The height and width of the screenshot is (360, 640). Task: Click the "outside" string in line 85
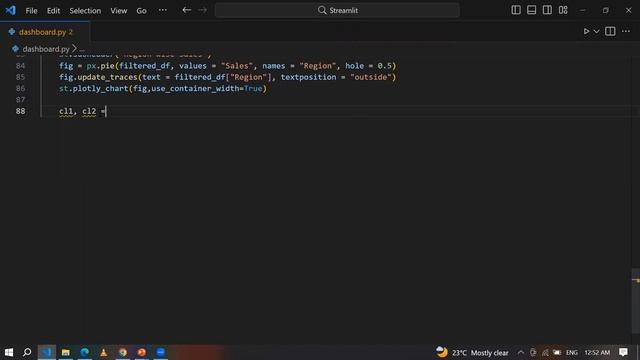point(371,77)
